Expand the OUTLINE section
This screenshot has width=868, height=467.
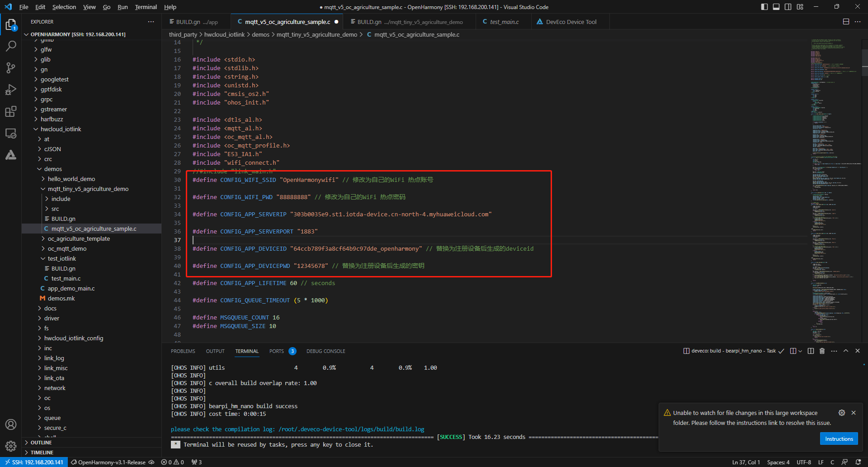[41, 443]
